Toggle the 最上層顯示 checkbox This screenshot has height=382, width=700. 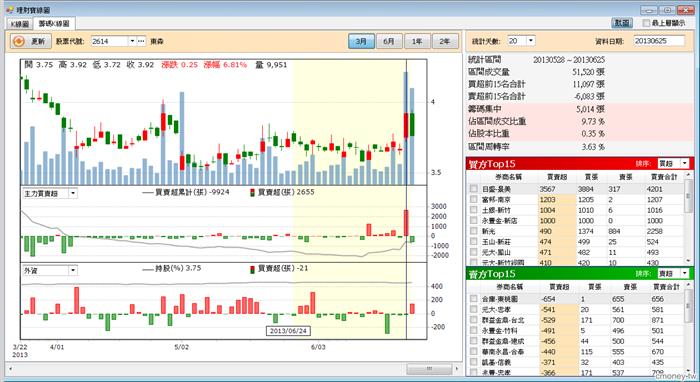click(646, 23)
